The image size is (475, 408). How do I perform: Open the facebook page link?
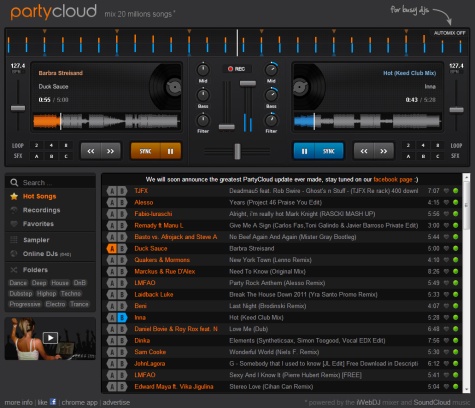pyautogui.click(x=393, y=180)
